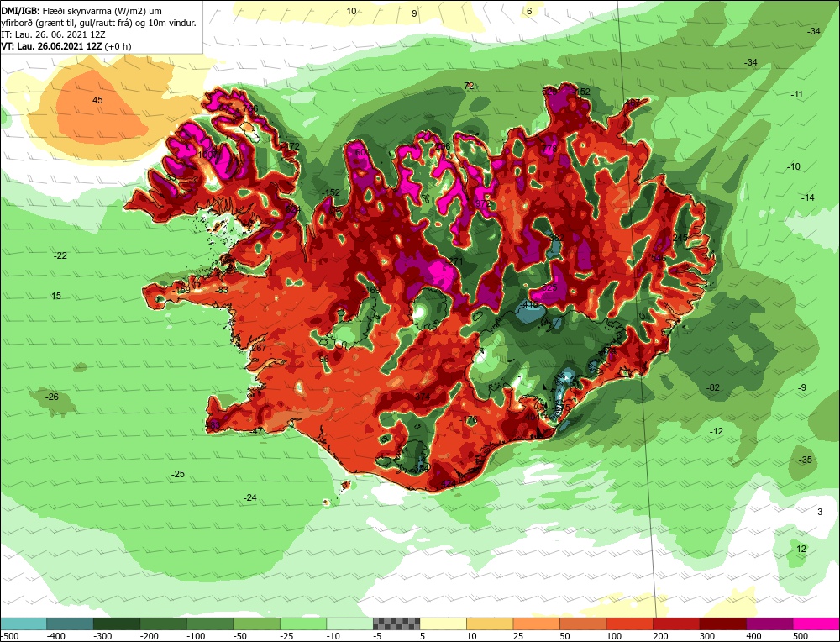Click the '-22' value west of Iceland
The height and width of the screenshot is (642, 840).
click(x=60, y=255)
